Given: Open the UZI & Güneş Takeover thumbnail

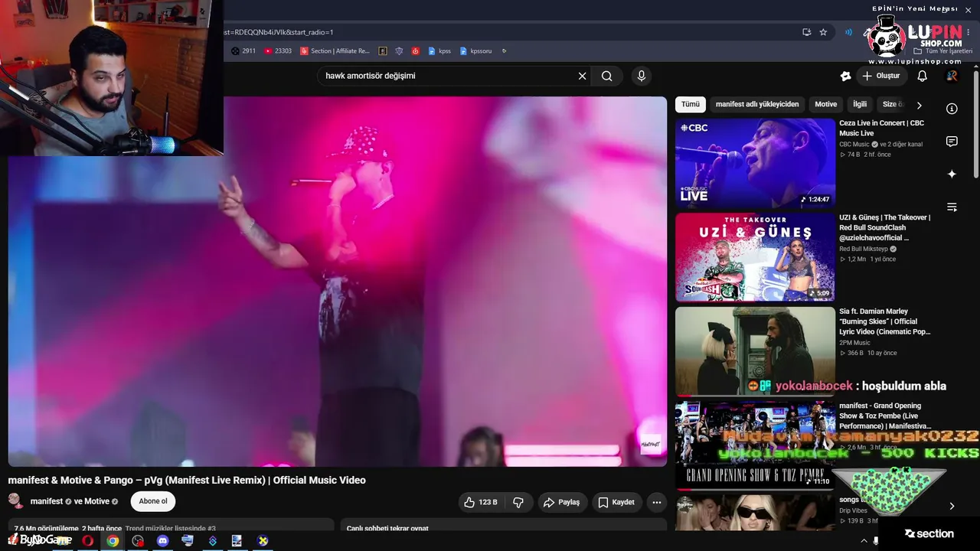Looking at the screenshot, I should tap(755, 257).
